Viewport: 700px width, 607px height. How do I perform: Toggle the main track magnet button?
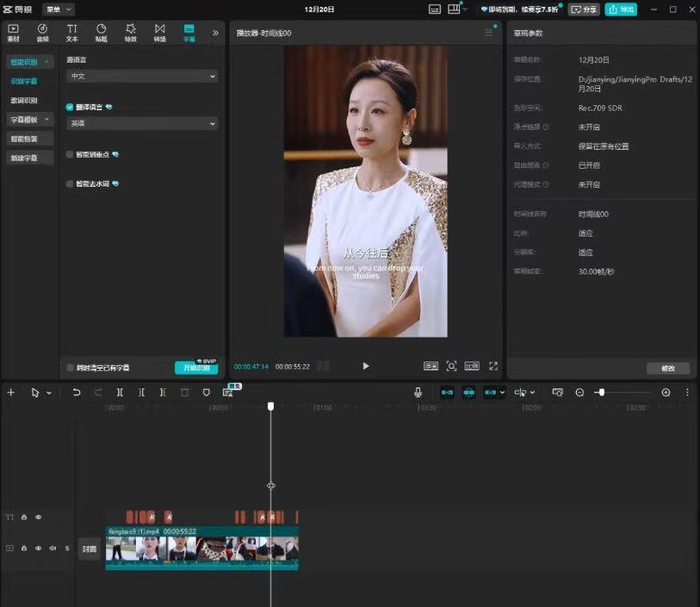tap(447, 393)
